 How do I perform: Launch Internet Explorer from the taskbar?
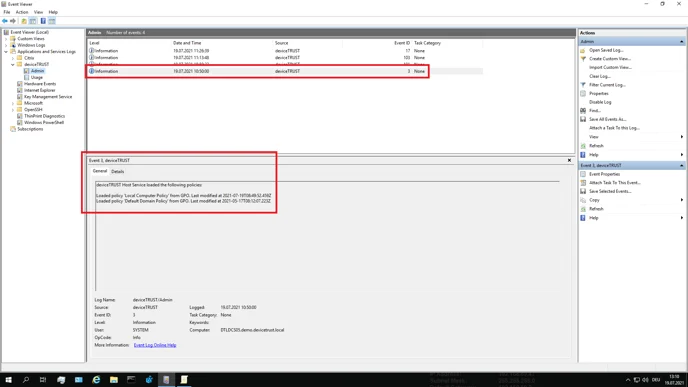click(96, 380)
